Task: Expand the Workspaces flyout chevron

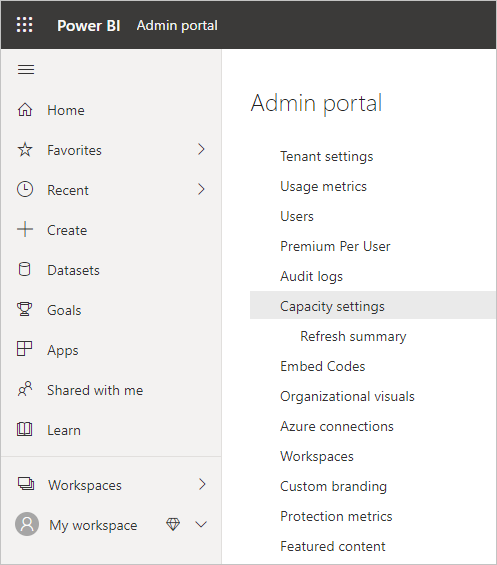Action: point(202,485)
